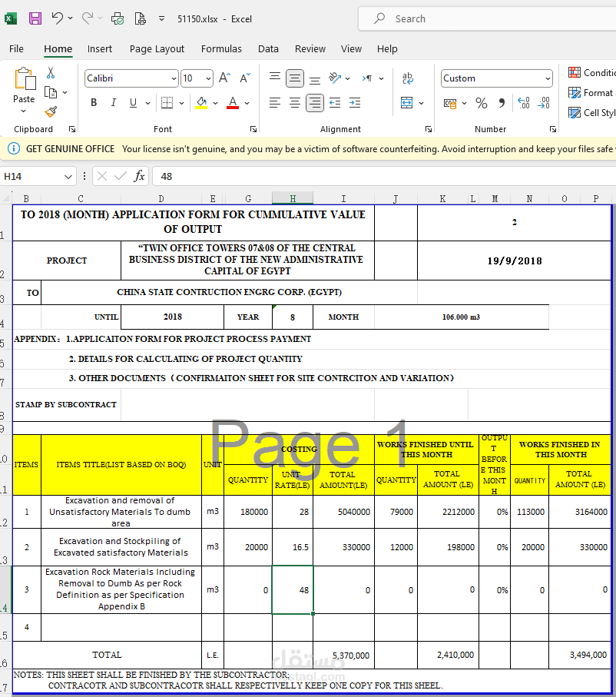Click the Redo arrow icon
This screenshot has width=616, height=697.
click(x=88, y=18)
